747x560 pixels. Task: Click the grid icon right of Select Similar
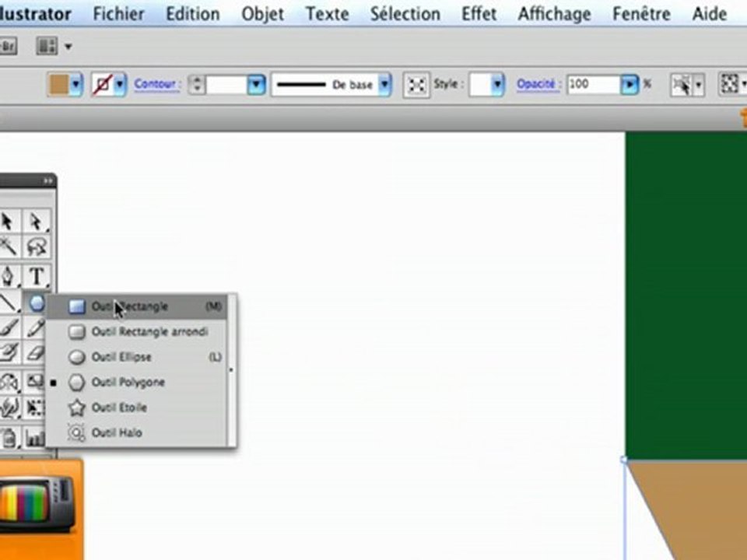point(729,84)
